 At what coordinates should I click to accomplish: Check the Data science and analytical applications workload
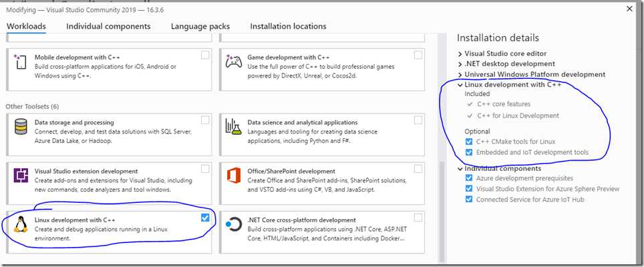click(x=418, y=119)
